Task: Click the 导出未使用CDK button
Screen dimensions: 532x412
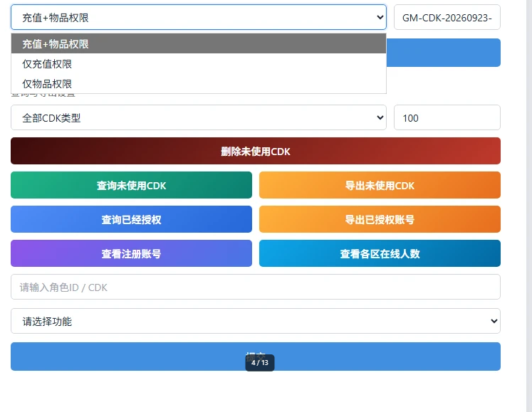Action: point(380,185)
